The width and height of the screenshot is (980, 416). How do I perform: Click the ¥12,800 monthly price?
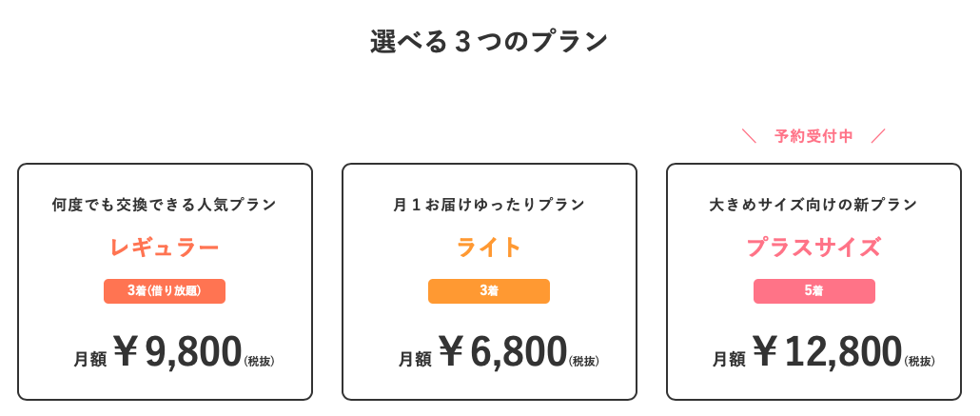tap(828, 351)
